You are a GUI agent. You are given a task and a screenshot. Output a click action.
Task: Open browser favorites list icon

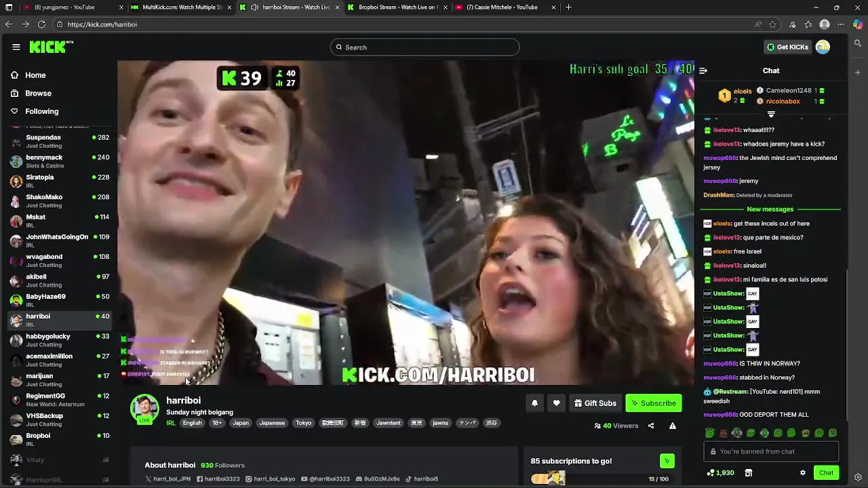click(x=808, y=24)
